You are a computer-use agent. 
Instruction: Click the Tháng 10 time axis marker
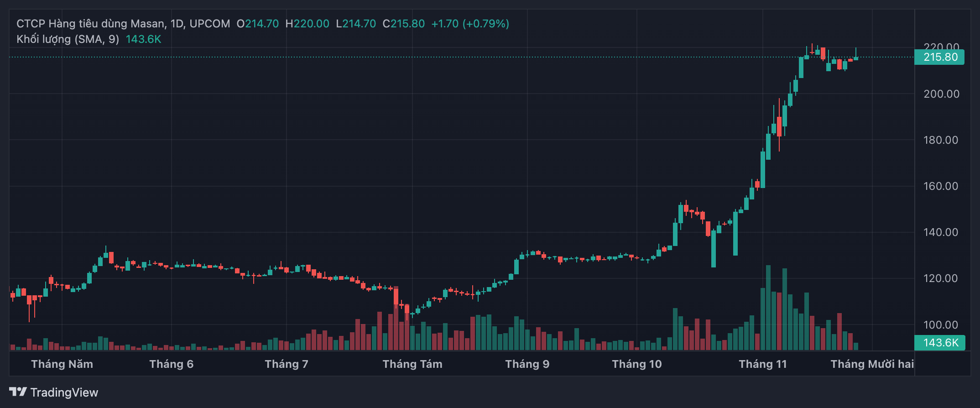637,364
